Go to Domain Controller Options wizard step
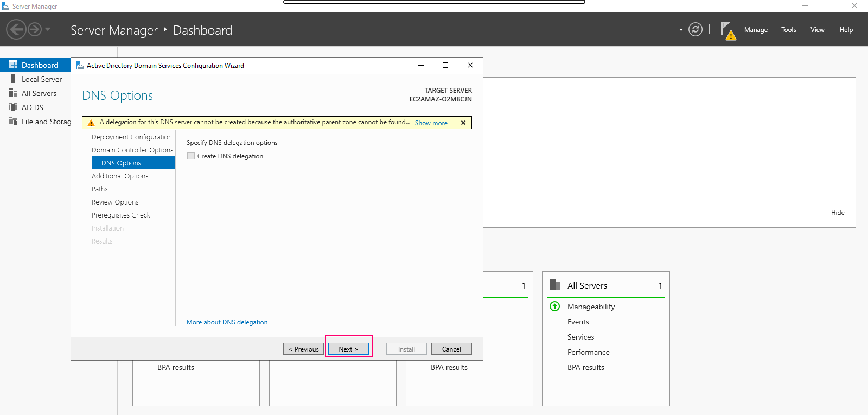The height and width of the screenshot is (415, 868). click(132, 150)
